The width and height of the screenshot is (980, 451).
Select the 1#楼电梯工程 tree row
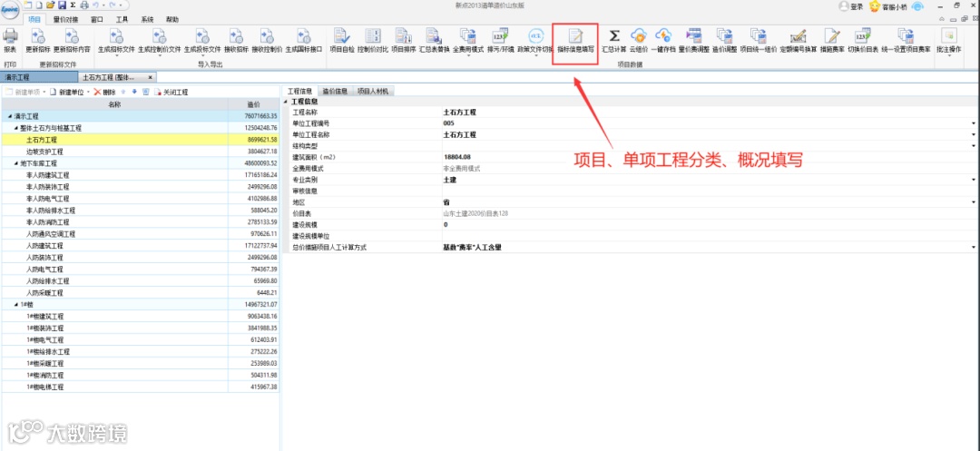click(x=141, y=387)
